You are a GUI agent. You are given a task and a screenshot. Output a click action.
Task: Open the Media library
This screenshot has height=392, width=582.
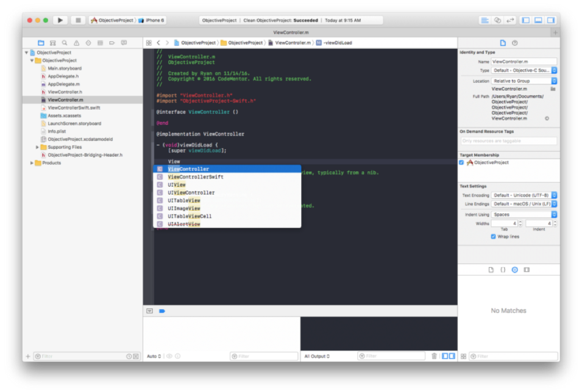click(527, 270)
